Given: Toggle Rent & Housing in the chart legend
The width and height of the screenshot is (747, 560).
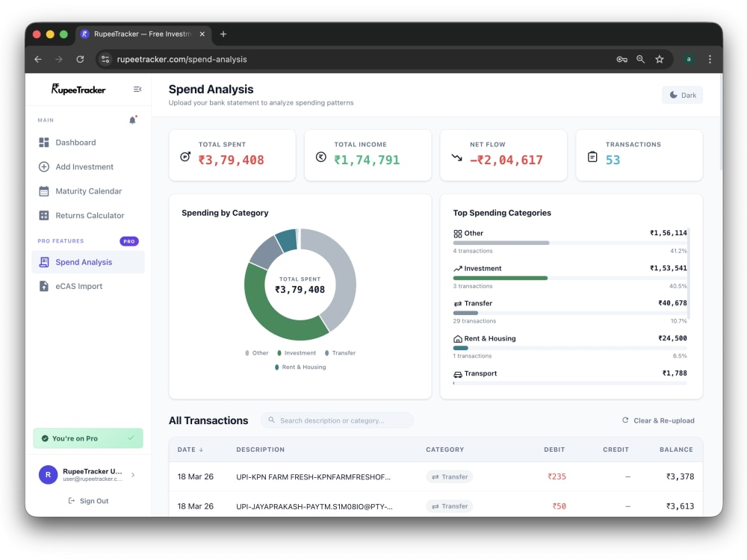Looking at the screenshot, I should (x=300, y=367).
